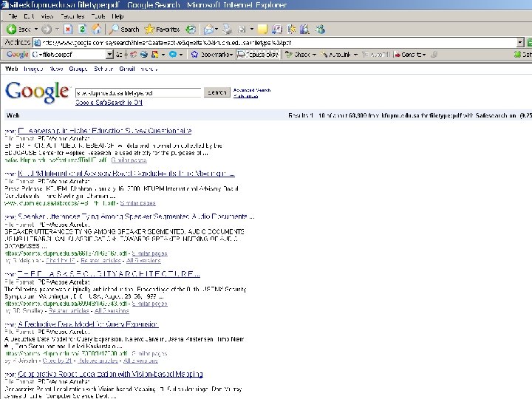Click inside the Google page search box
This screenshot has height=399, width=532.
(138, 92)
